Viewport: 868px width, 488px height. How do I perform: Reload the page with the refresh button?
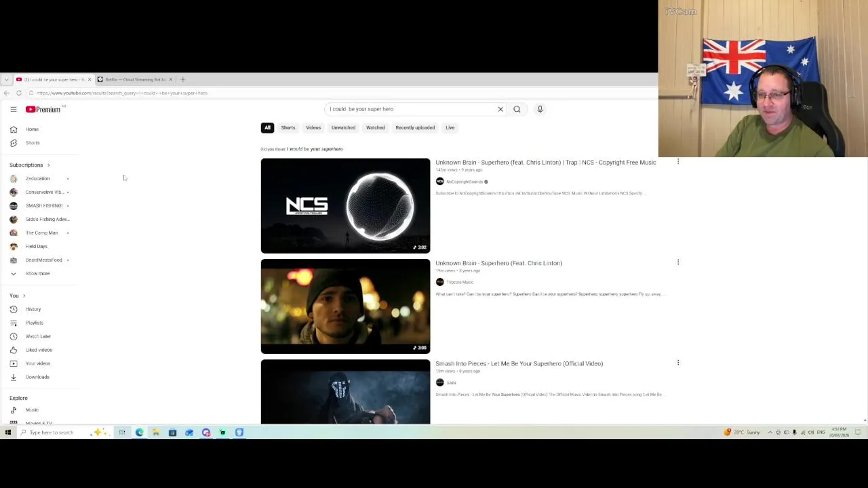[19, 93]
